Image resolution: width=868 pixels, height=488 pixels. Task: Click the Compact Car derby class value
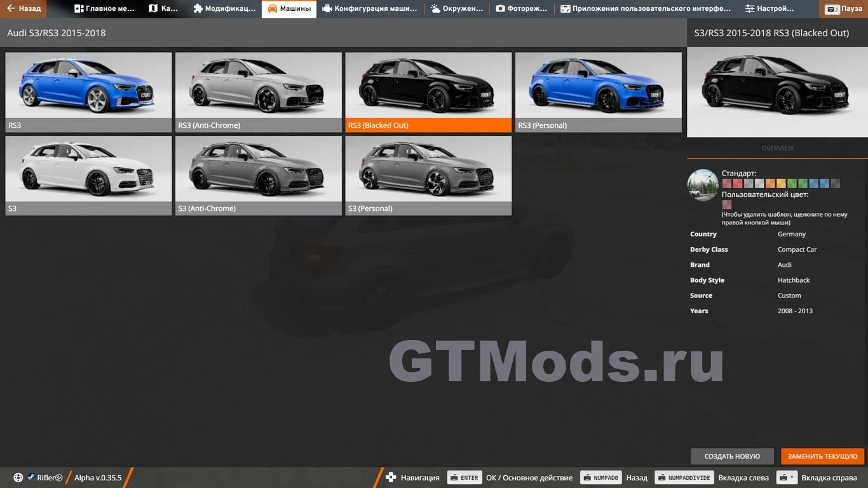tap(797, 249)
